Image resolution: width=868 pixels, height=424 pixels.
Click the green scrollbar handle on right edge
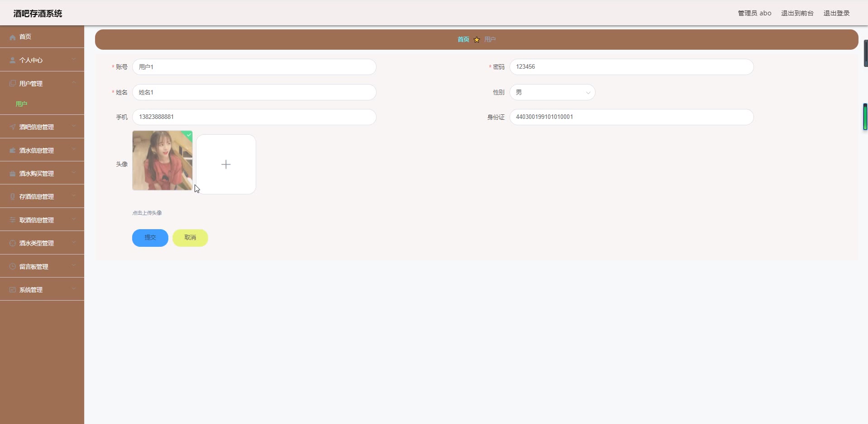pyautogui.click(x=865, y=117)
